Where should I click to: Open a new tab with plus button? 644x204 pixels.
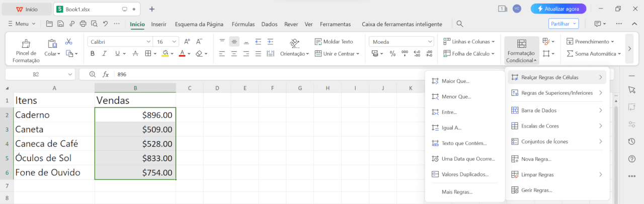(152, 9)
